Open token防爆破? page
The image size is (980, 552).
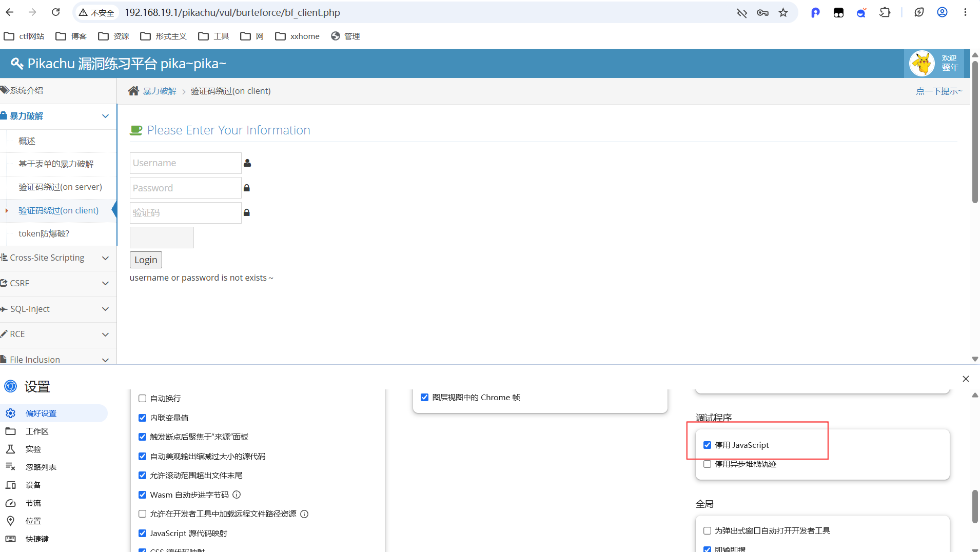pyautogui.click(x=44, y=233)
